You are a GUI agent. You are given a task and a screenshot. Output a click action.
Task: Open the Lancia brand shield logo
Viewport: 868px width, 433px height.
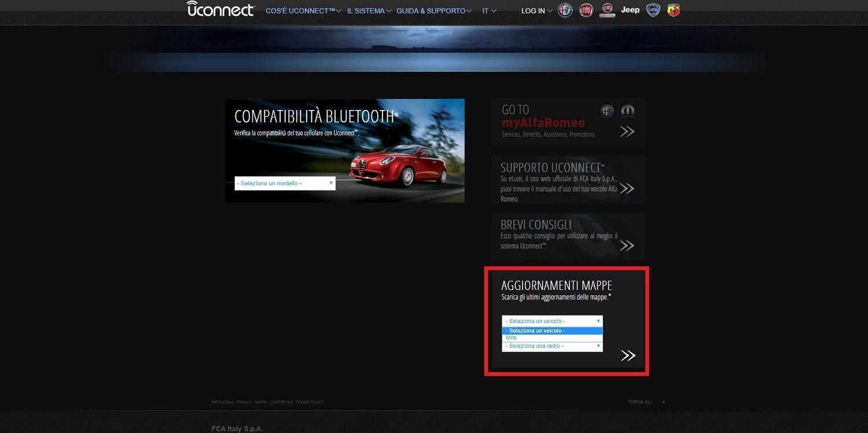(653, 10)
